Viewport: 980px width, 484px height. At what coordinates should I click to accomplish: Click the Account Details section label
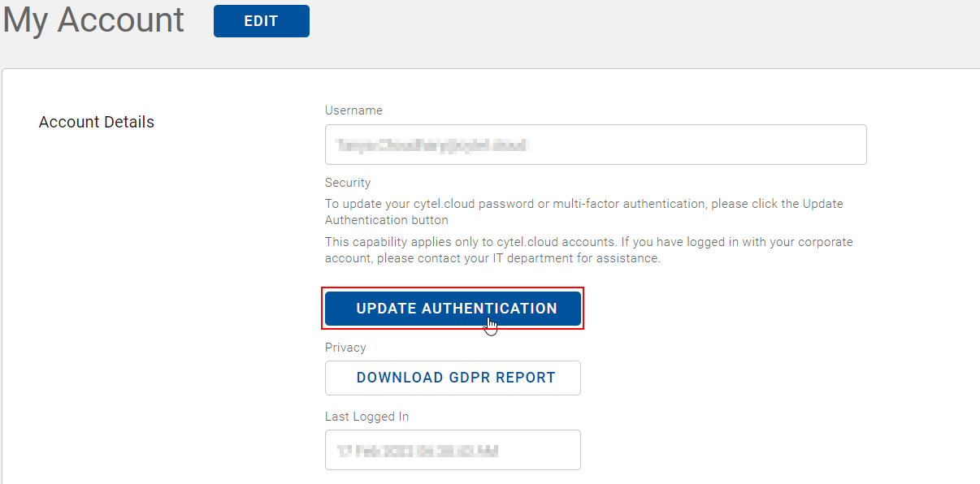tap(96, 122)
